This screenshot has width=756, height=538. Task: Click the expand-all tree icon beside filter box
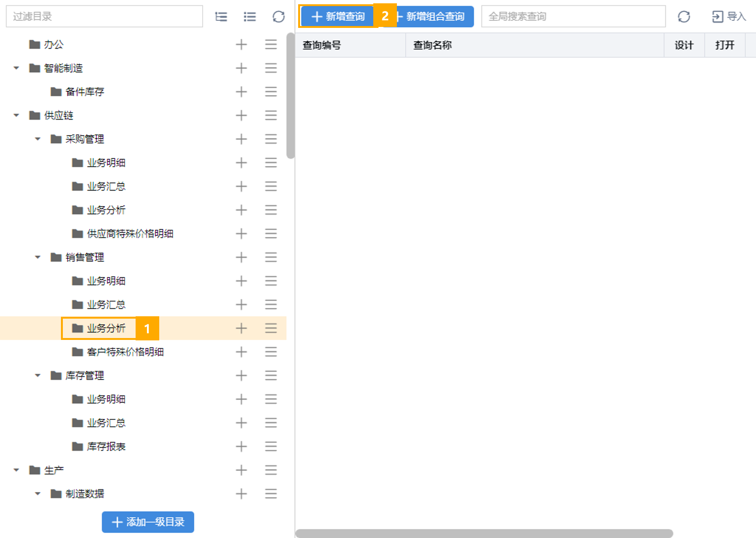(221, 17)
